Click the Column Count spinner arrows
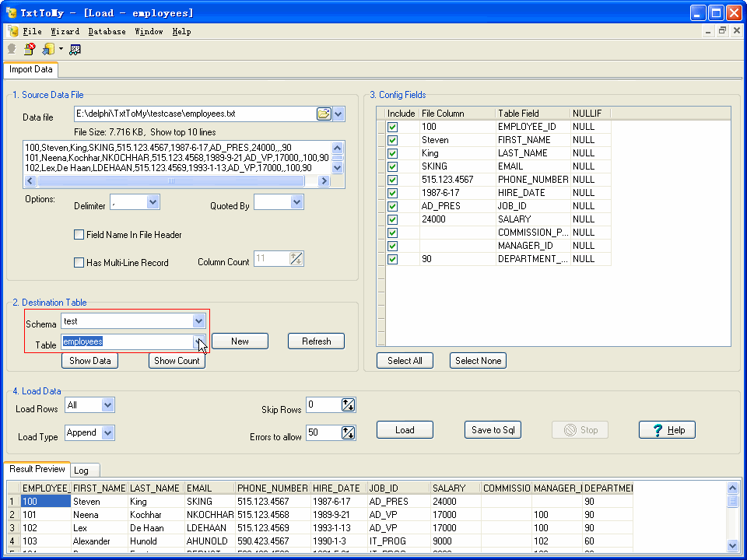Screen dimensions: 747x560 (296, 258)
